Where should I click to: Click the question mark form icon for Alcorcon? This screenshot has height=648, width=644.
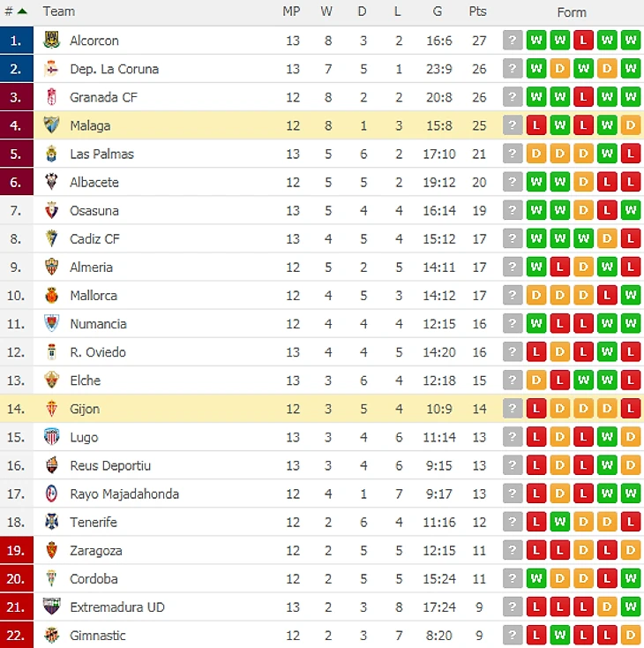[x=513, y=41]
